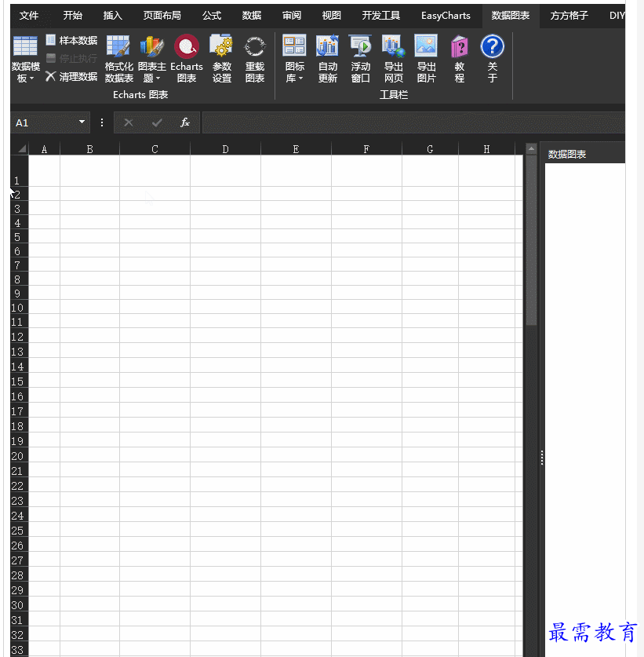Click the 格式化数据表 format table icon
This screenshot has height=657, width=644.
coord(119,59)
